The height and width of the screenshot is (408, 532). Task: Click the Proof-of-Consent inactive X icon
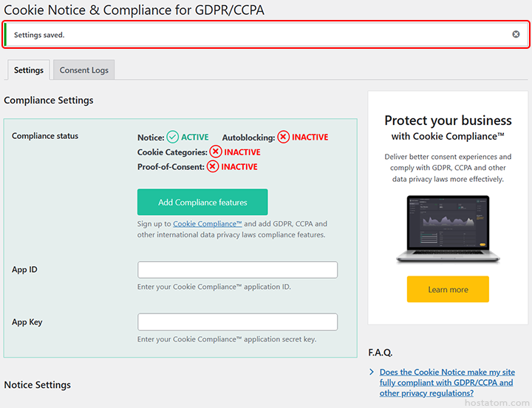coord(213,166)
